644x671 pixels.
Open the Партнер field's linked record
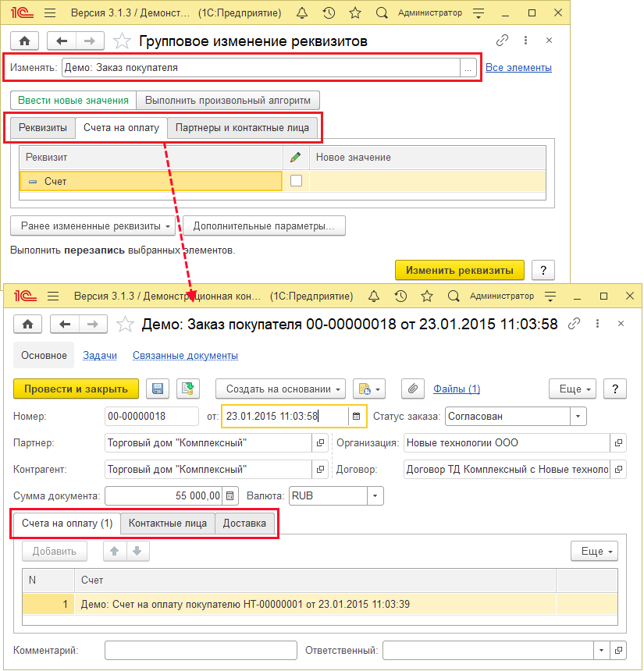(x=320, y=443)
